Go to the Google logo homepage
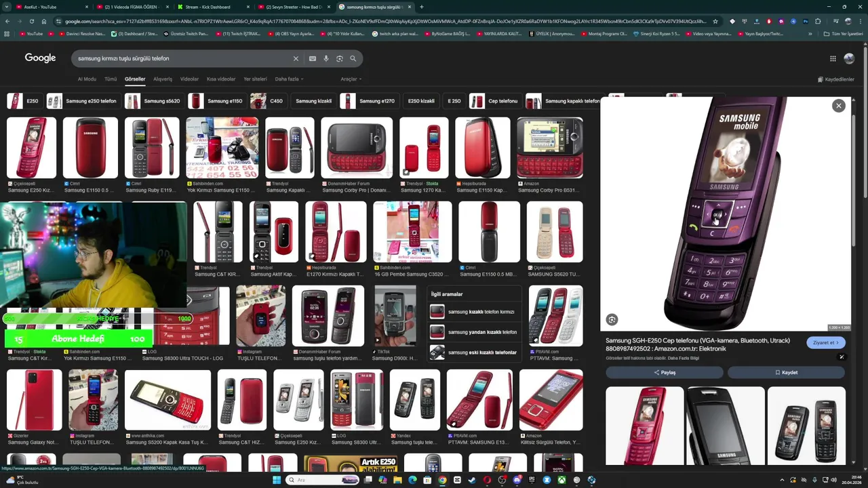 click(x=41, y=58)
